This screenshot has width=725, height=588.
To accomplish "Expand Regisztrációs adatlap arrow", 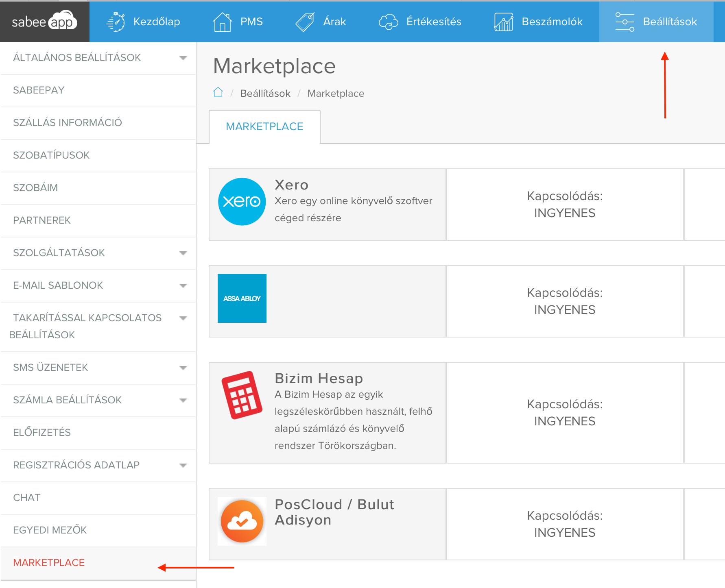I will point(183,465).
